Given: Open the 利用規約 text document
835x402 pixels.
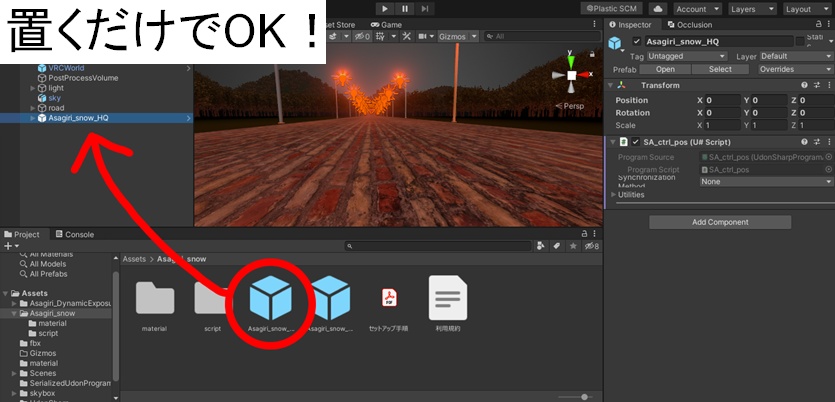Looking at the screenshot, I should click(448, 305).
